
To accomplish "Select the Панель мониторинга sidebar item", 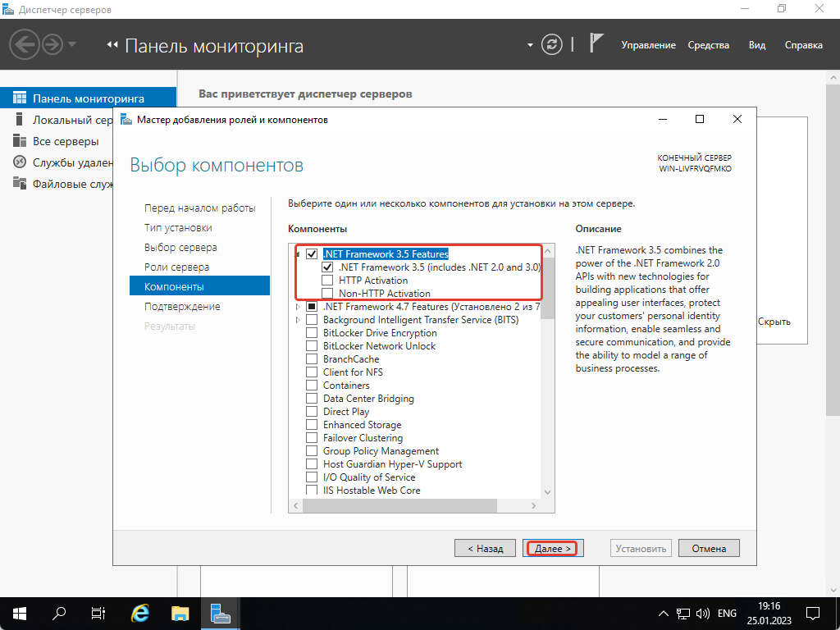I will coord(88,98).
